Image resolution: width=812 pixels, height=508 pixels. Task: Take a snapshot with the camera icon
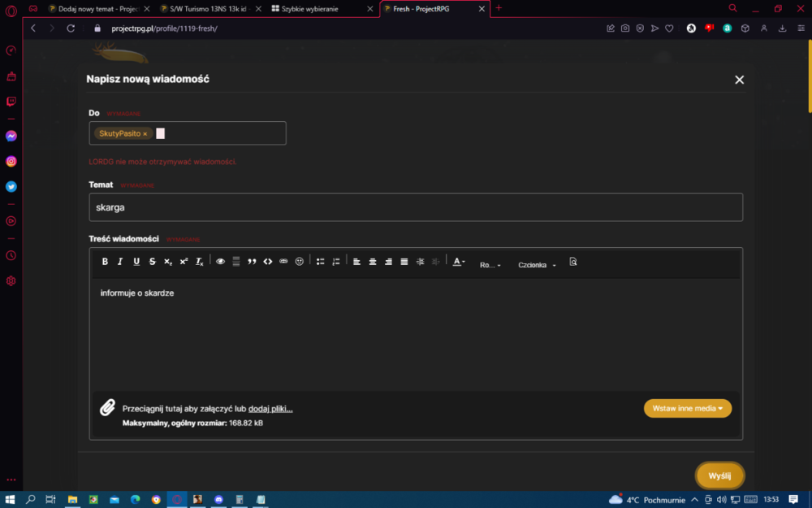[625, 28]
